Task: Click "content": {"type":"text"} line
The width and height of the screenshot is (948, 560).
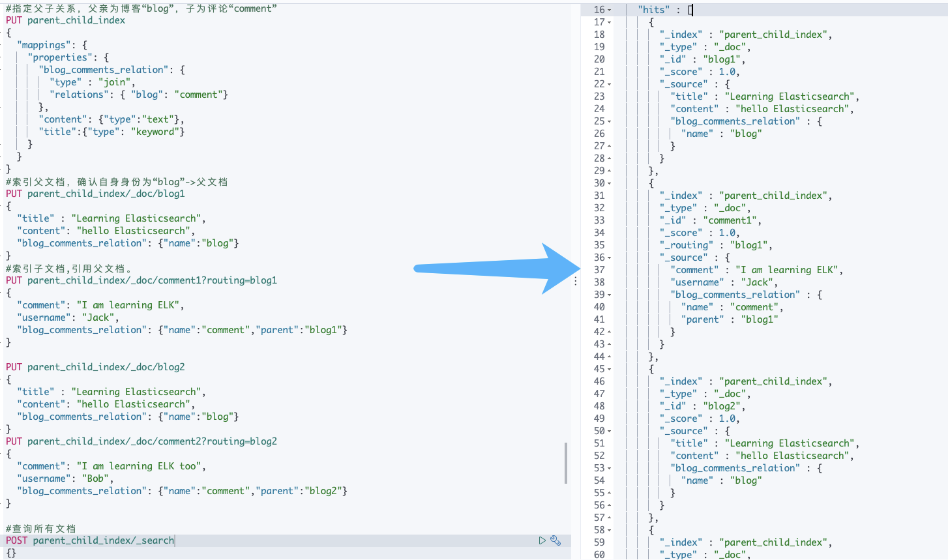Action: (111, 119)
